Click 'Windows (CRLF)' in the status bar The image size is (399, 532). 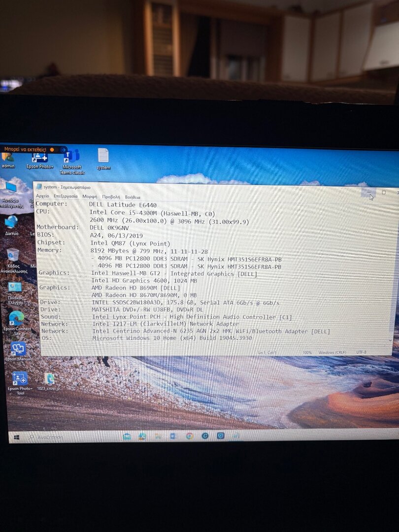click(332, 353)
